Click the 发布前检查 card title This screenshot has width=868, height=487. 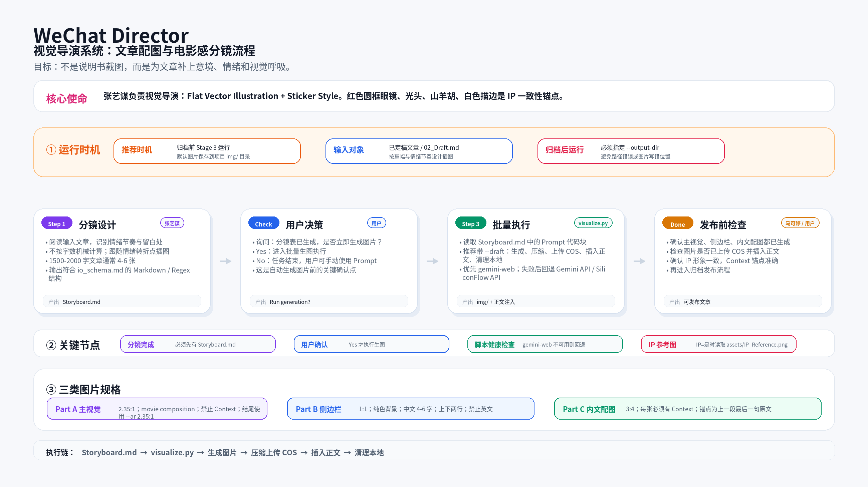[723, 224]
